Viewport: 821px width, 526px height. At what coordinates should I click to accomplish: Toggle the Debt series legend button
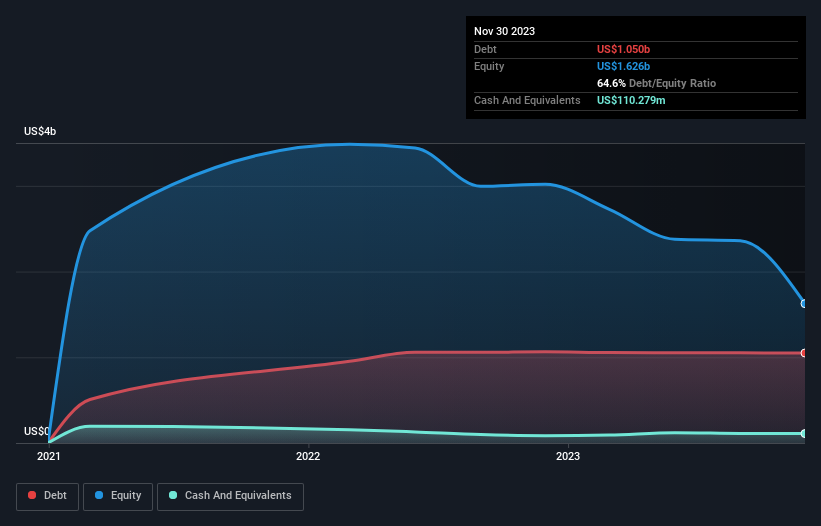47,496
